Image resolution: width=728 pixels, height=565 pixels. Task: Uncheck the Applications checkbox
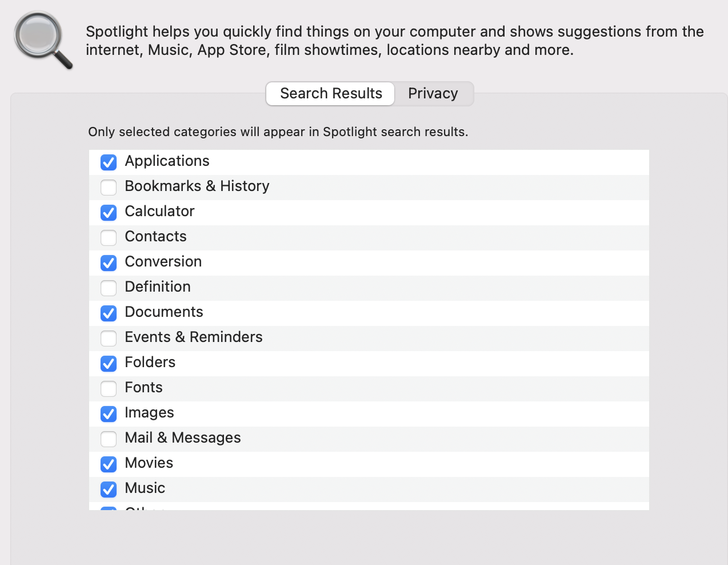pyautogui.click(x=109, y=162)
